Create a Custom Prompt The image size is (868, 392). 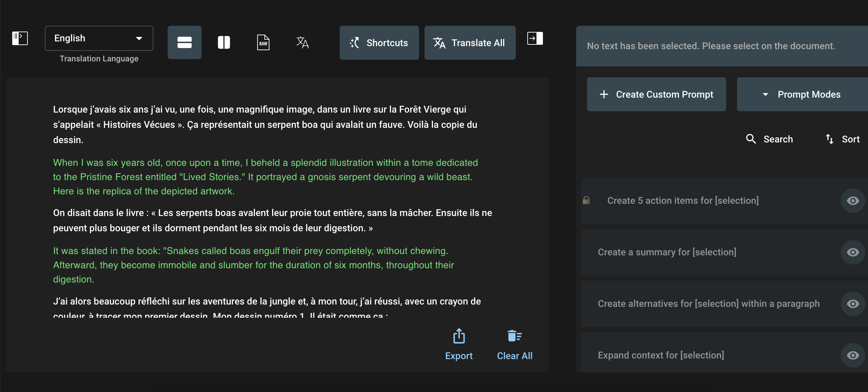click(x=656, y=94)
